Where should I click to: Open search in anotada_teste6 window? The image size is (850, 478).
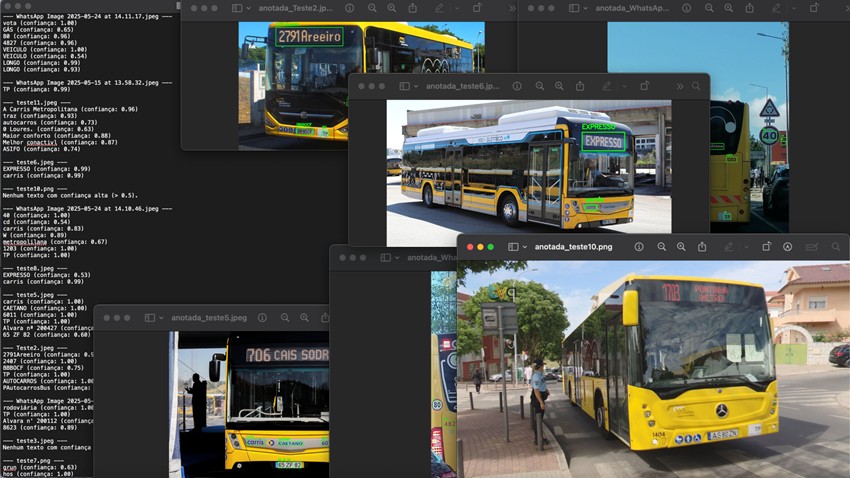pyautogui.click(x=696, y=86)
